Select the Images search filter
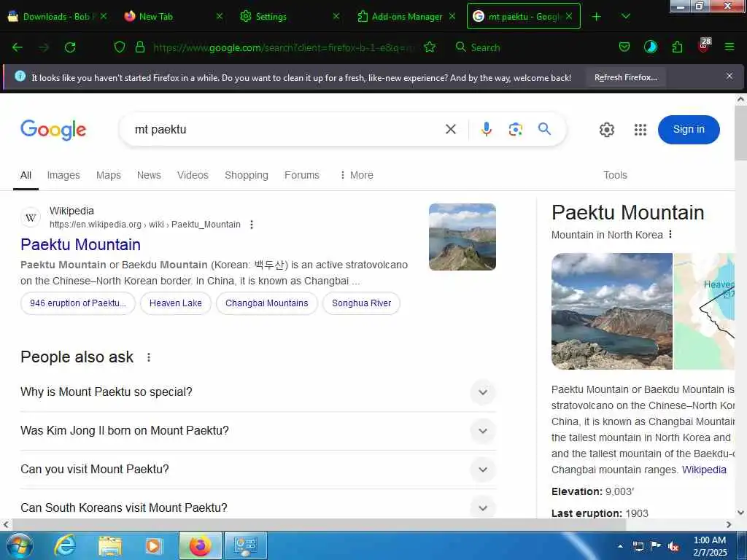 coord(63,175)
